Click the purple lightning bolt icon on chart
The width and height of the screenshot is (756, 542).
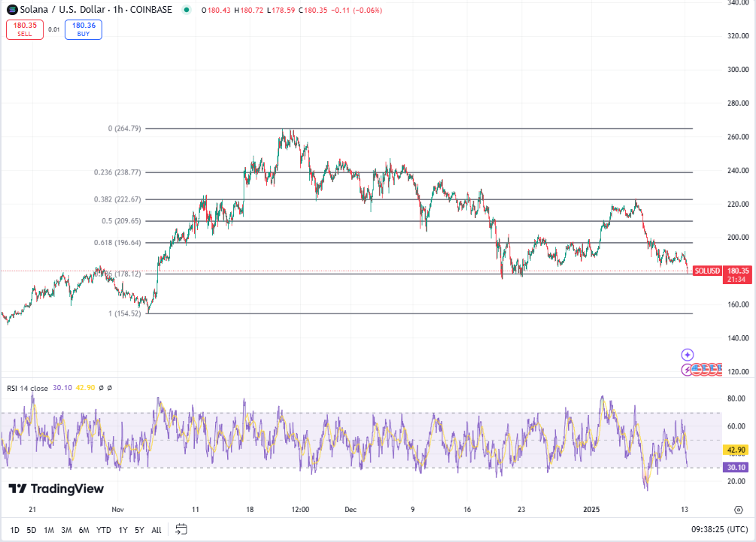pos(686,369)
